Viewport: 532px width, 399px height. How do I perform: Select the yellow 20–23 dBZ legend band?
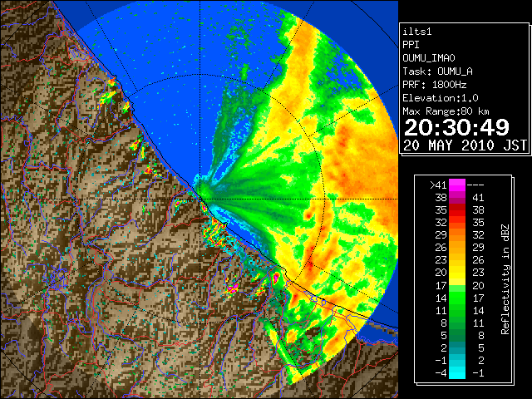point(457,273)
